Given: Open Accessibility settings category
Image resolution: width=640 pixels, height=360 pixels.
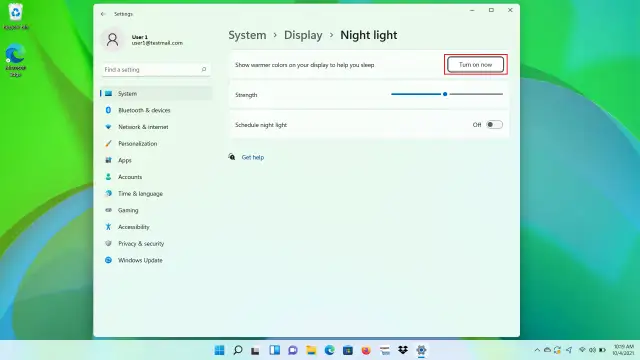Looking at the screenshot, I should pyautogui.click(x=156, y=227).
